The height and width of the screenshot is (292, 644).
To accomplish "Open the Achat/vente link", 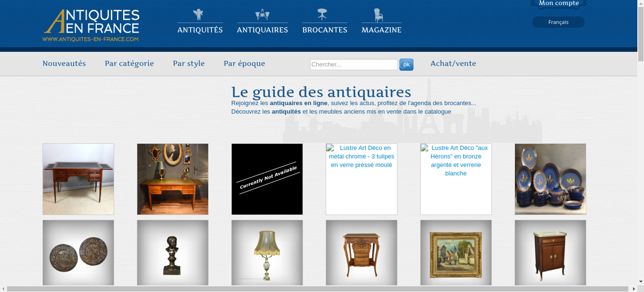I will click(453, 64).
